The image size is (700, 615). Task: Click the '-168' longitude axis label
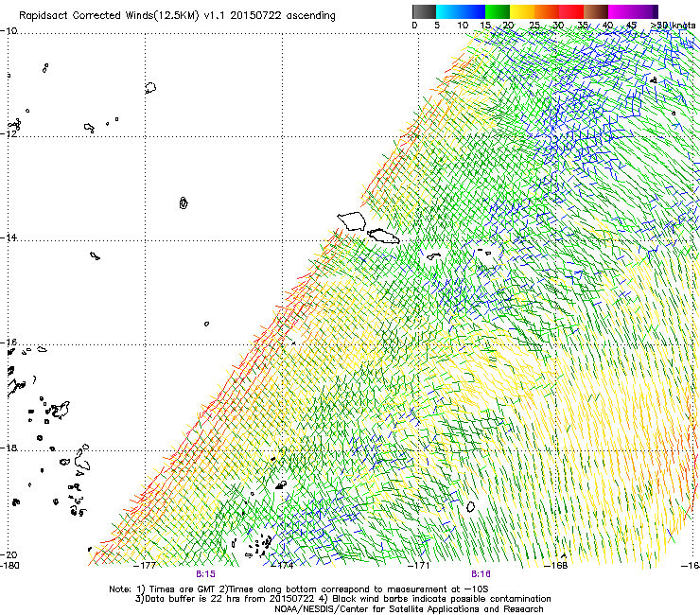[x=556, y=566]
